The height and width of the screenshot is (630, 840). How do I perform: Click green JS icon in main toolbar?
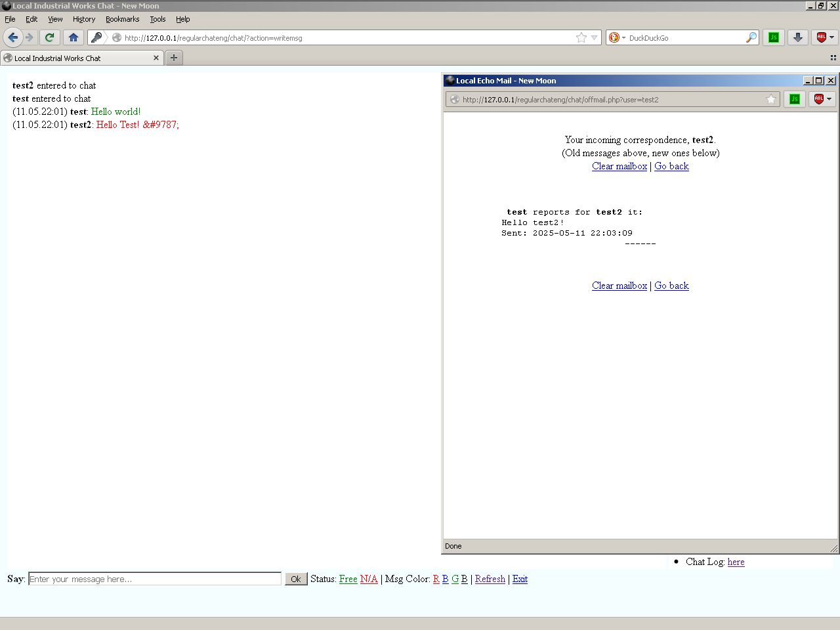(774, 37)
